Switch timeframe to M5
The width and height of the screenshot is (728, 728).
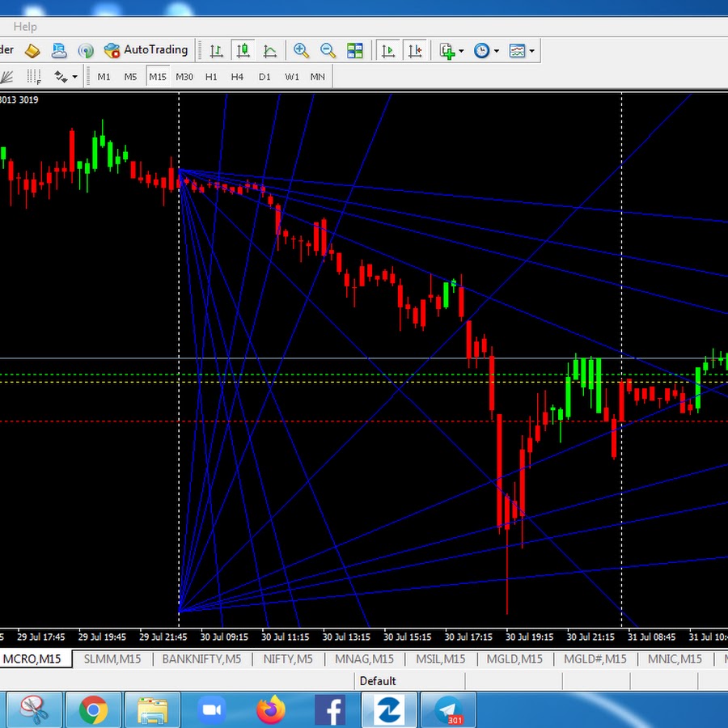[x=130, y=77]
